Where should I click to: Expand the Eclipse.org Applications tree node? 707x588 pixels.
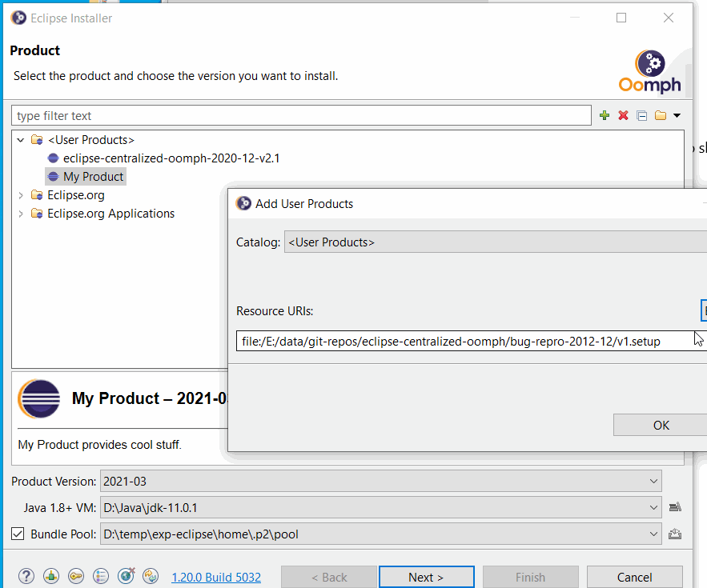tap(21, 214)
